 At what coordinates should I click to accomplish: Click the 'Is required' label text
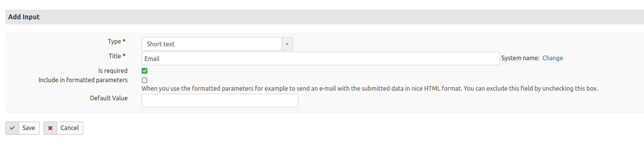click(x=113, y=71)
